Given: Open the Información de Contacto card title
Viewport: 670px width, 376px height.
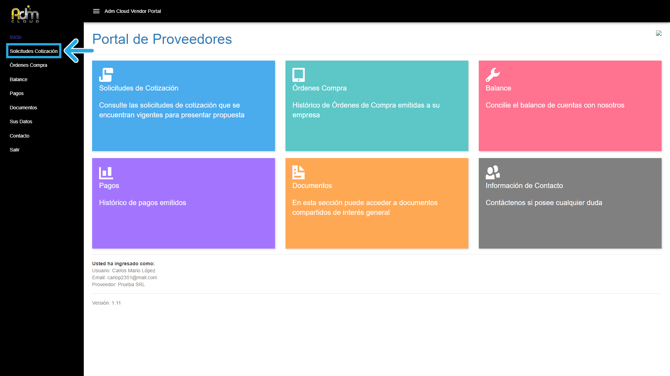Looking at the screenshot, I should click(524, 185).
